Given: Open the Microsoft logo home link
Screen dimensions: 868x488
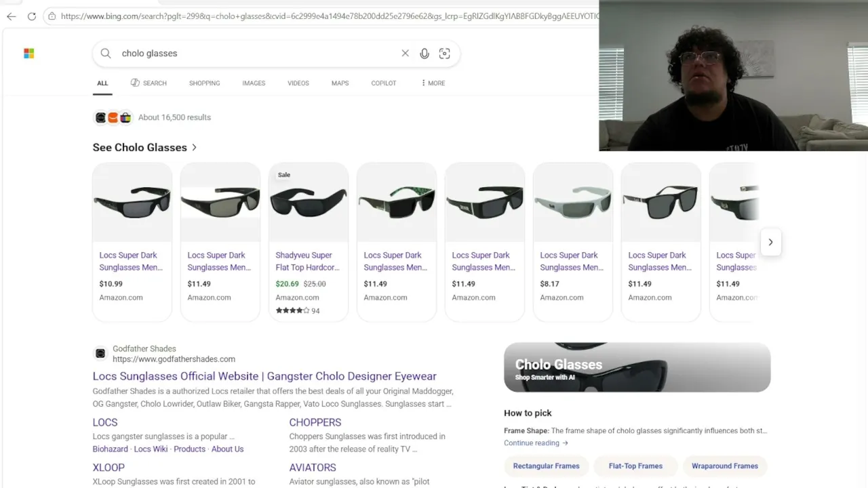Looking at the screenshot, I should (29, 54).
